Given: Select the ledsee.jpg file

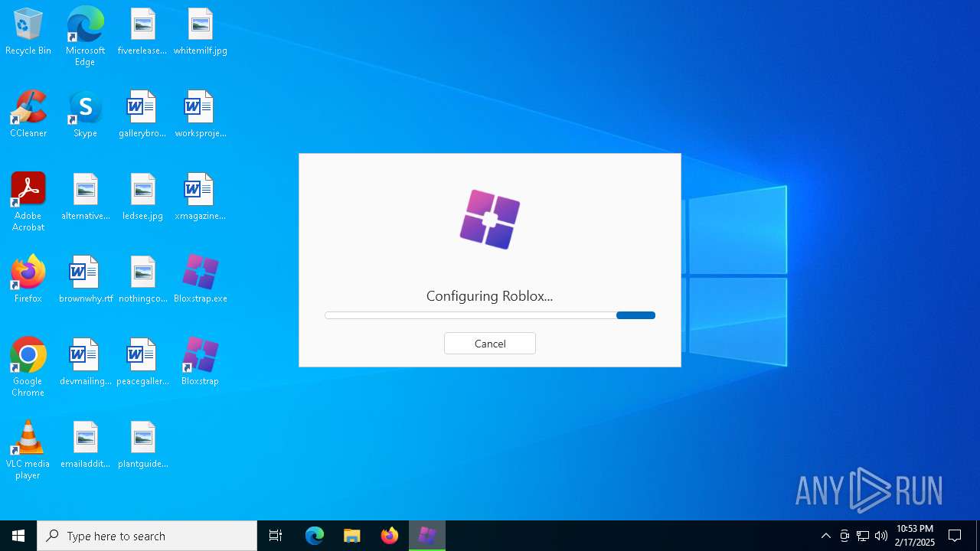Looking at the screenshot, I should click(x=142, y=197).
